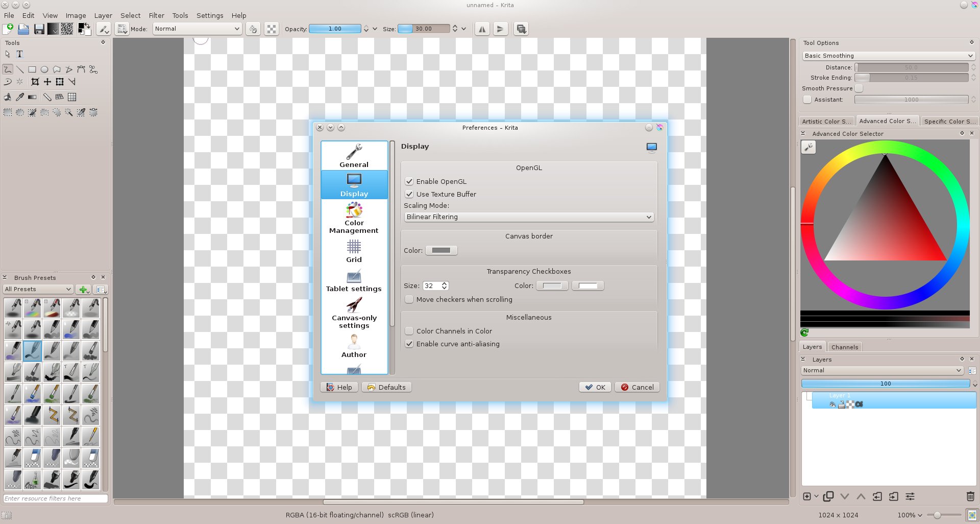Click the white transparency checker color swatch
Screen dimensions: 980x524
[x=588, y=286]
